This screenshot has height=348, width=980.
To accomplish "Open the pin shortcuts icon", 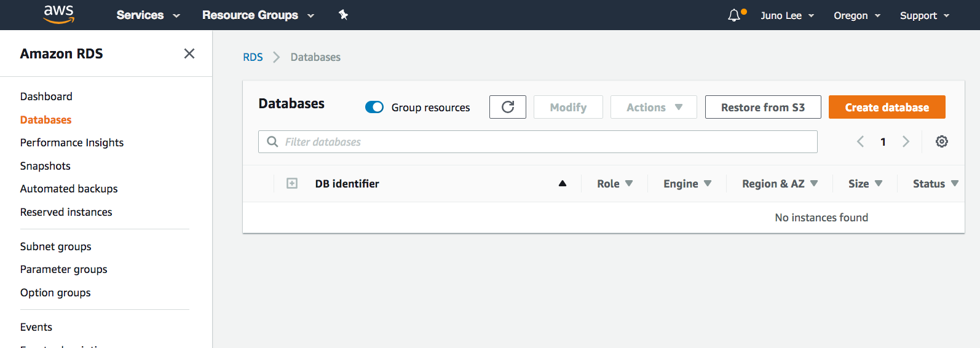I will 343,15.
